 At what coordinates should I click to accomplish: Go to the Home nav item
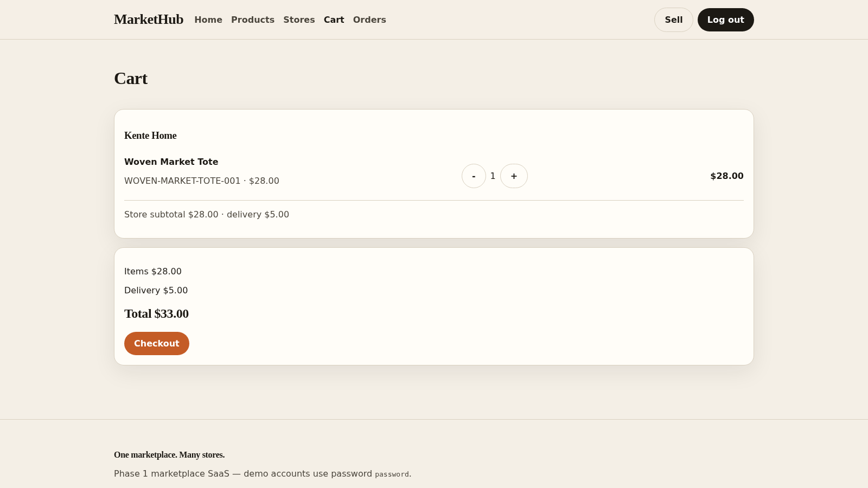tap(208, 20)
